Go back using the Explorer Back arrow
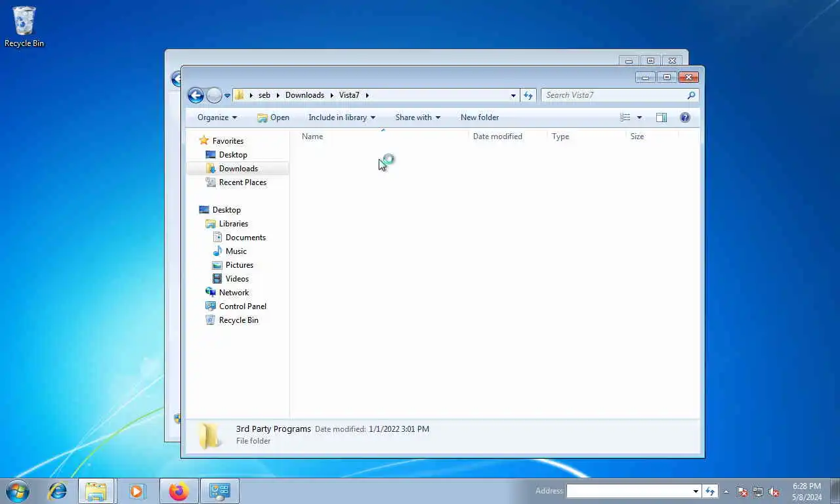This screenshot has width=840, height=504. coord(196,95)
